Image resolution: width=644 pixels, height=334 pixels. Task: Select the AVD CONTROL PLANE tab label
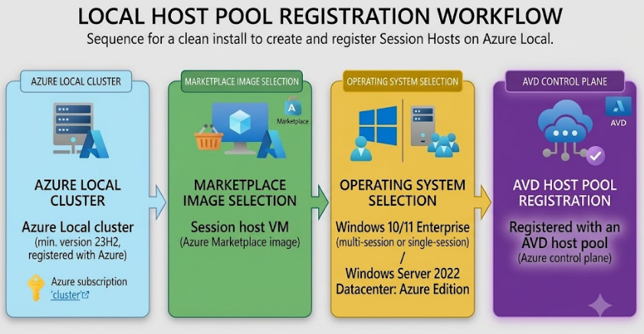(x=565, y=81)
